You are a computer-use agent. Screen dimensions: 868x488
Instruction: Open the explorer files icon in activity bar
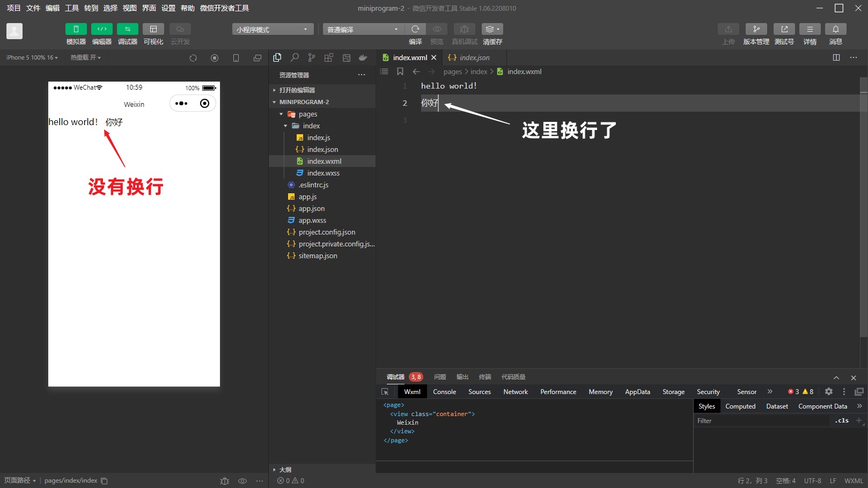[277, 57]
